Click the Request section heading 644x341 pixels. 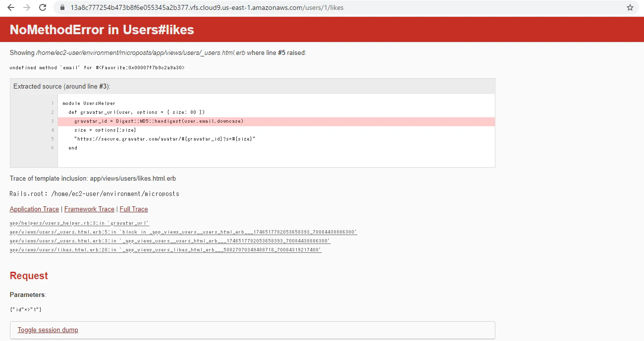(x=29, y=276)
